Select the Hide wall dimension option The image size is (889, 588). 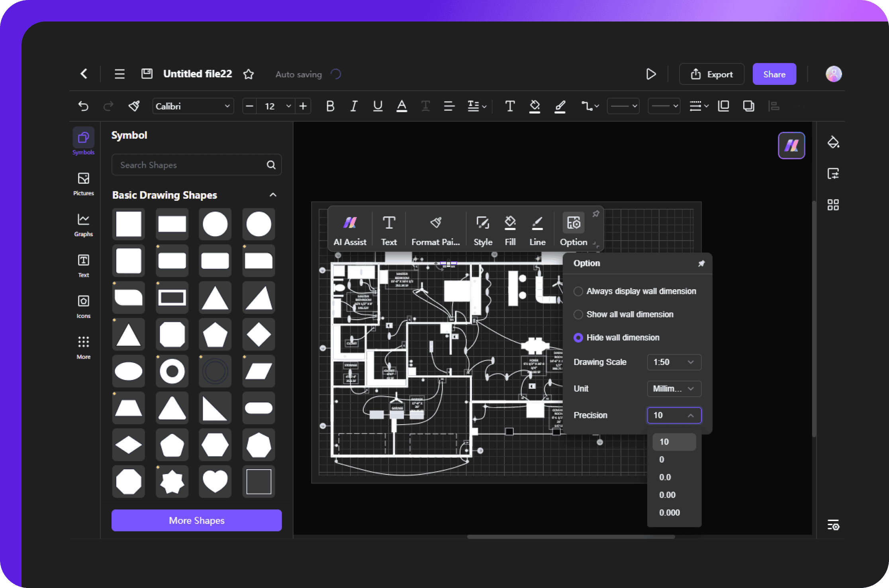578,338
